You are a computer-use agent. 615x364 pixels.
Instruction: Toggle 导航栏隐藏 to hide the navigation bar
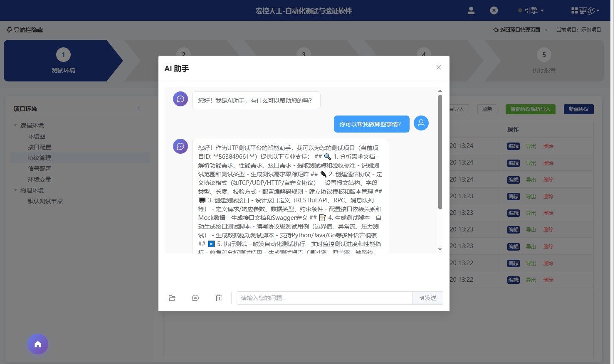click(24, 30)
